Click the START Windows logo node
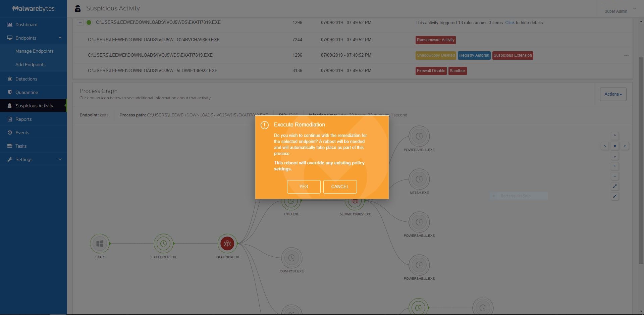The image size is (644, 315). (100, 244)
